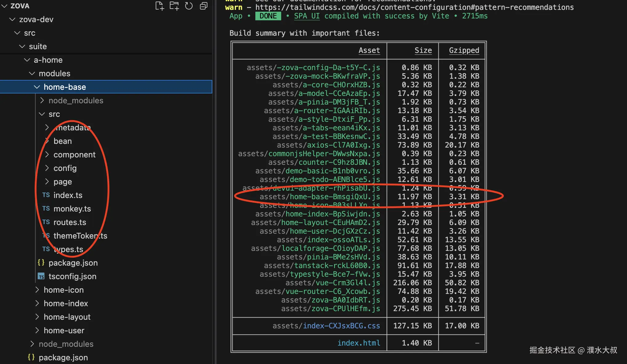
Task: Refresh the explorer tree
Action: [189, 6]
